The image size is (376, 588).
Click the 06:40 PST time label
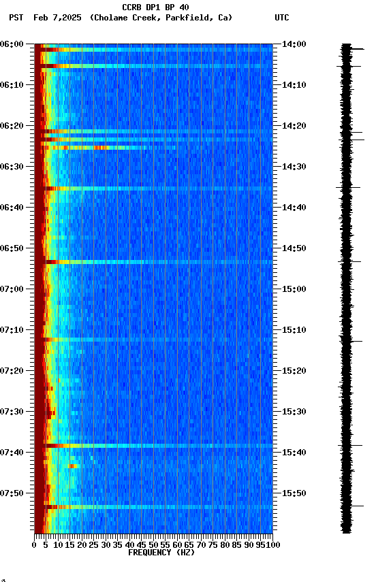pos(12,208)
